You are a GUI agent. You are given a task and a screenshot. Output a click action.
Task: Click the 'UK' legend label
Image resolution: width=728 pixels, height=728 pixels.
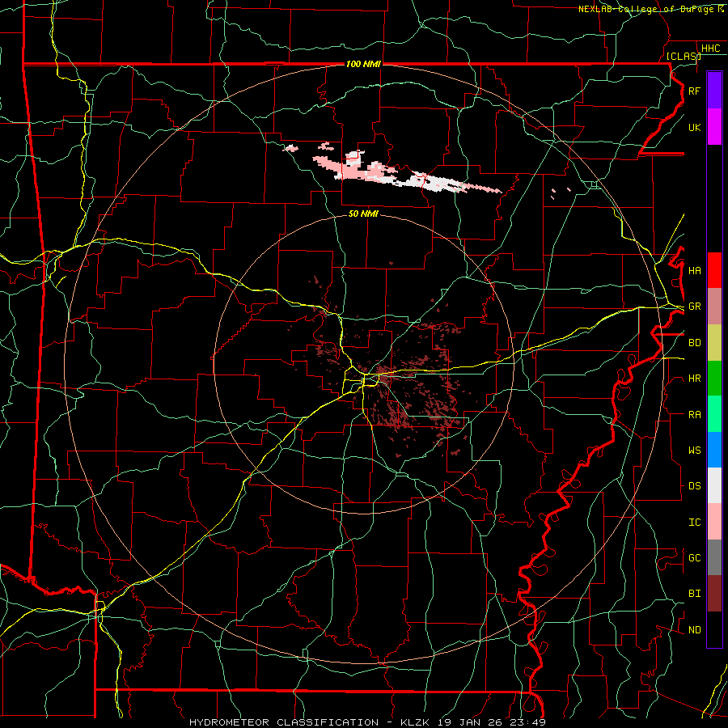pos(694,127)
